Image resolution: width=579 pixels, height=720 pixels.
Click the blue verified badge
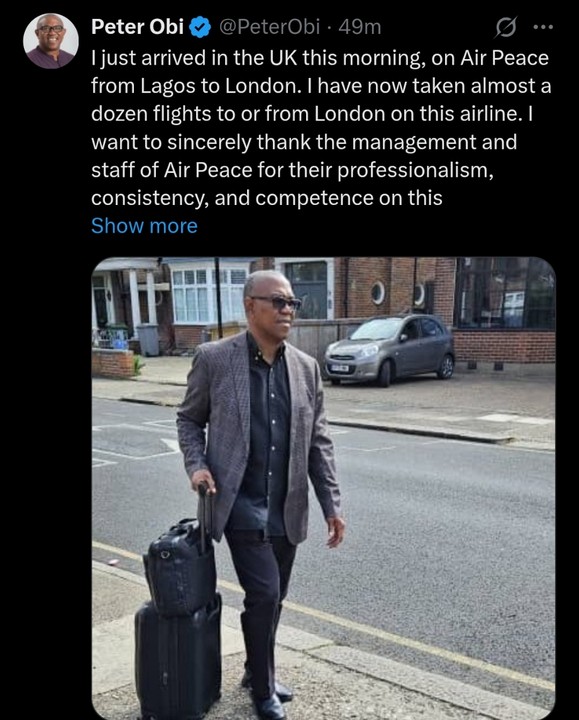click(x=200, y=28)
